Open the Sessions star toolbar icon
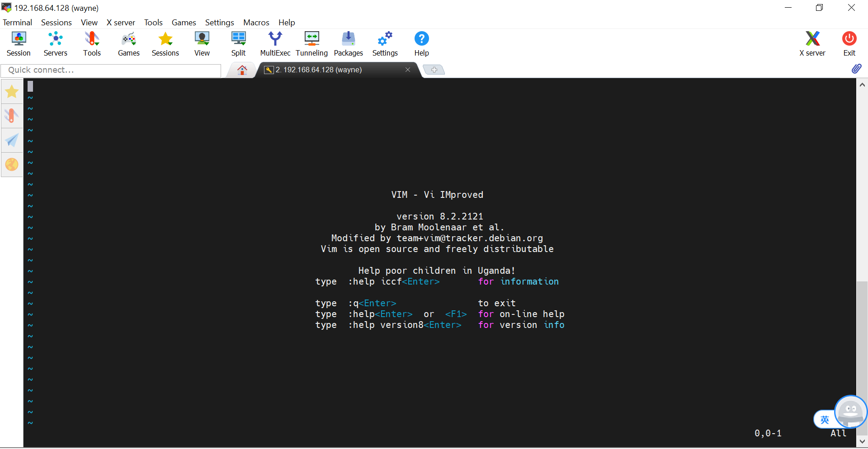 tap(165, 44)
